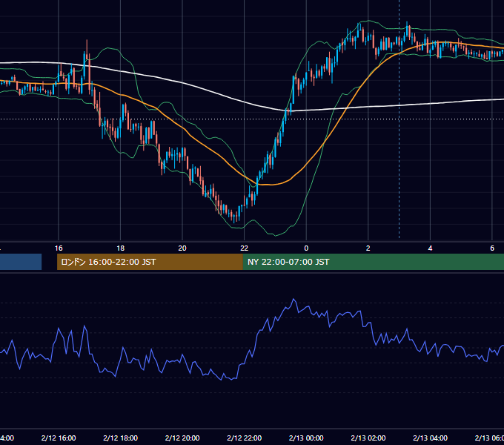Click hour label 2 on upper axis

368,248
